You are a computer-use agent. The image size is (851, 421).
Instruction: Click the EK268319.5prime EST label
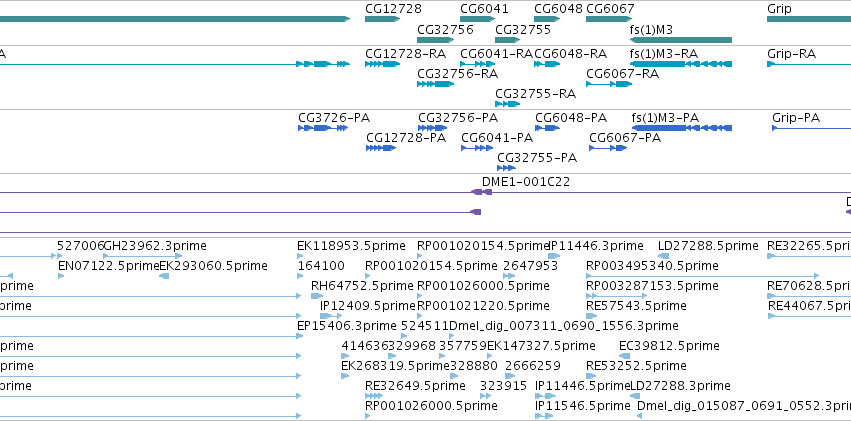pyautogui.click(x=395, y=366)
